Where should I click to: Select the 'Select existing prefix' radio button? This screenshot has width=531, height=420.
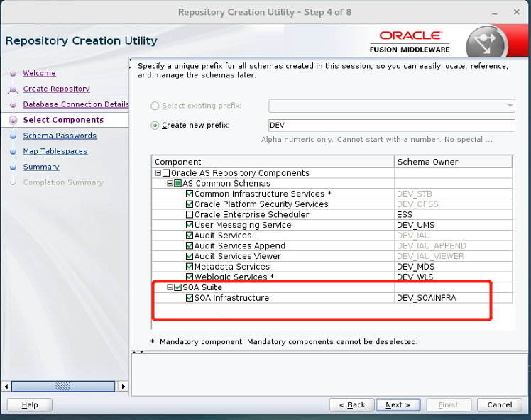coord(155,106)
